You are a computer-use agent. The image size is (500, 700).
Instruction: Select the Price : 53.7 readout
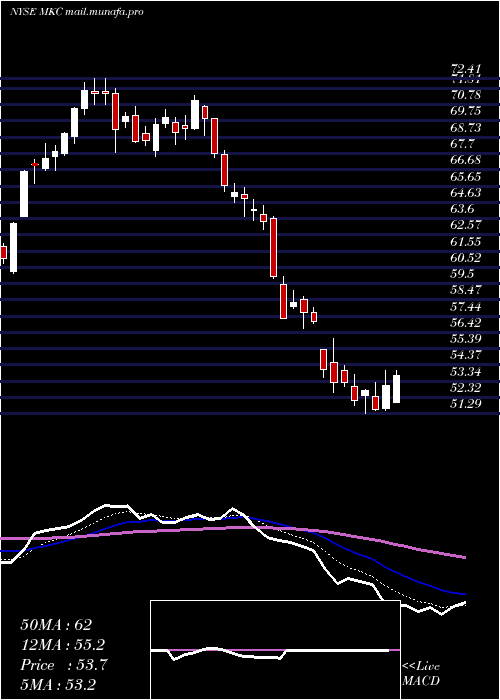click(x=63, y=665)
